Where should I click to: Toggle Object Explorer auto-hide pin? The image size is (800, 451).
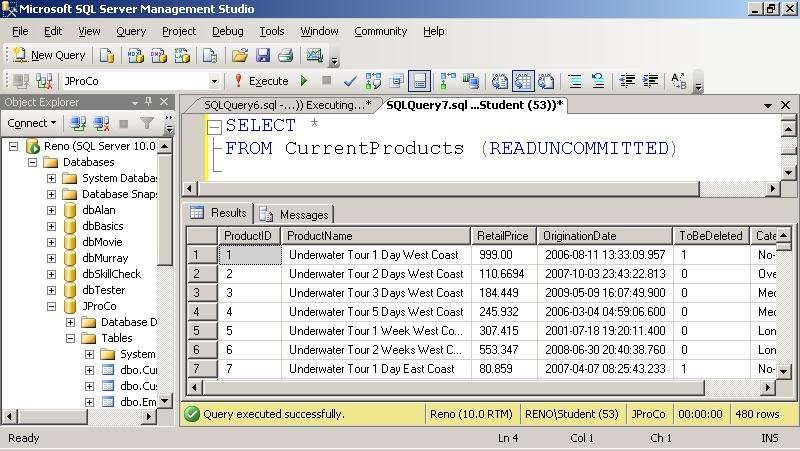[x=148, y=102]
